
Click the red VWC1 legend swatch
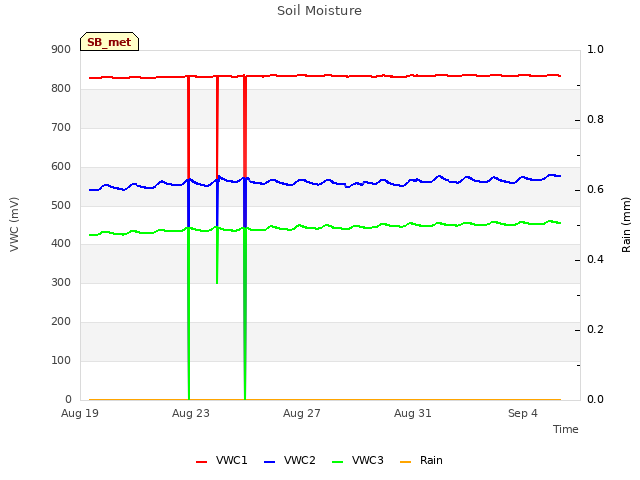pyautogui.click(x=201, y=462)
